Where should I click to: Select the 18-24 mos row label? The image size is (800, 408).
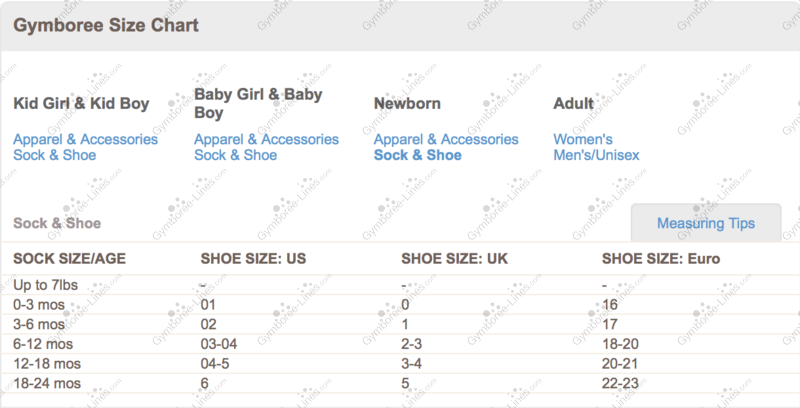coord(45,383)
